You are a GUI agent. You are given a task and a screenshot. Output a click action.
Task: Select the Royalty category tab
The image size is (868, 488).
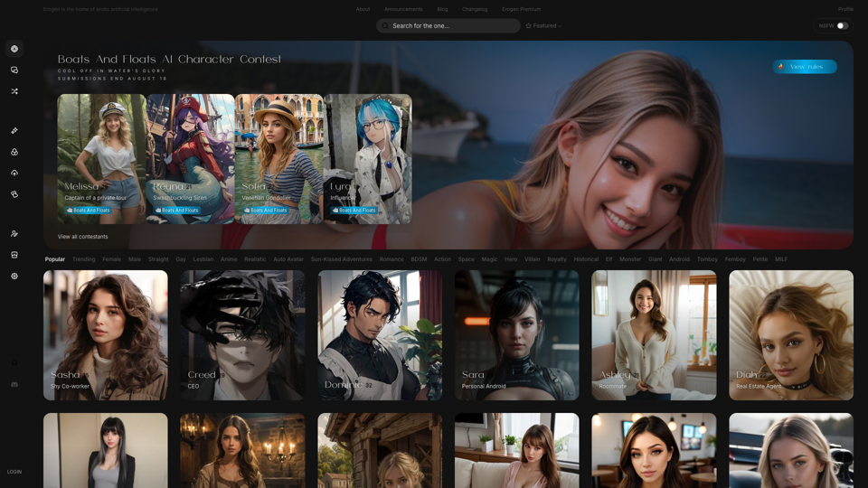click(557, 259)
